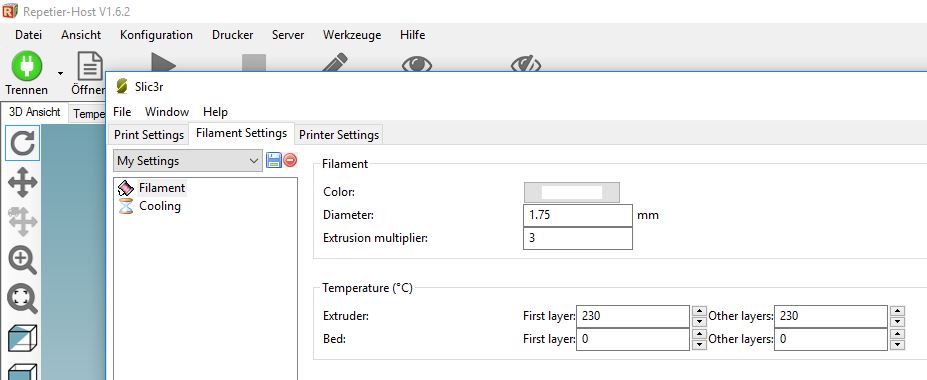Decrease the Bed other layers temperature
The image size is (927, 380).
coord(897,345)
